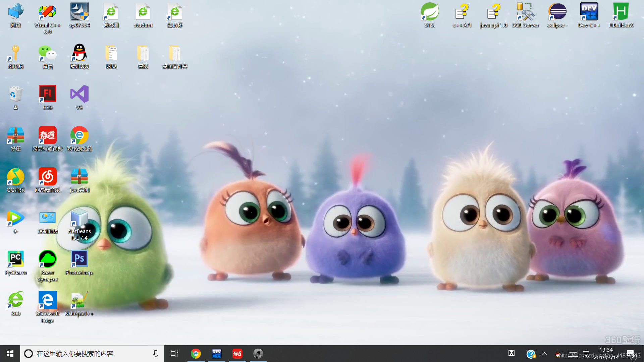This screenshot has width=644, height=362.
Task: Open the 桌面文件夹 folder
Action: pos(175,57)
